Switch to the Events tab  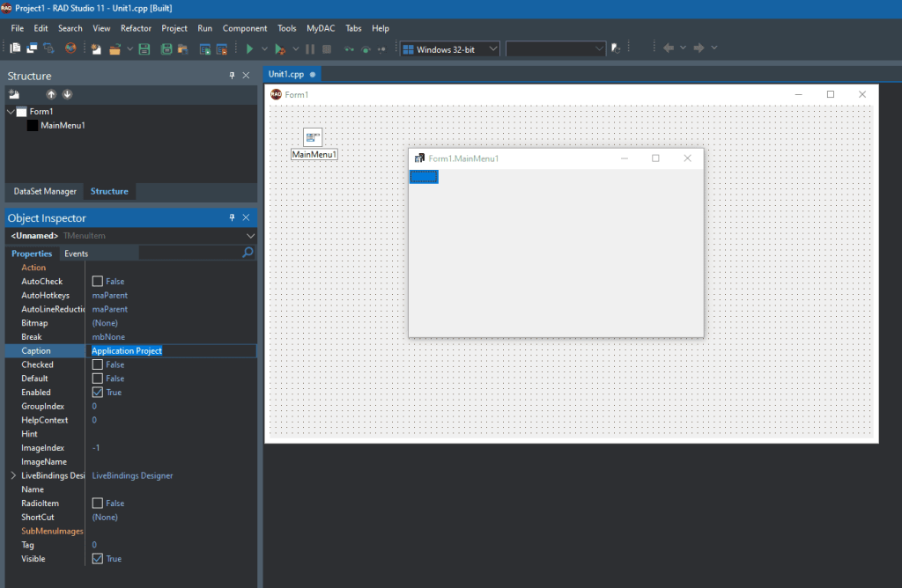[76, 254]
